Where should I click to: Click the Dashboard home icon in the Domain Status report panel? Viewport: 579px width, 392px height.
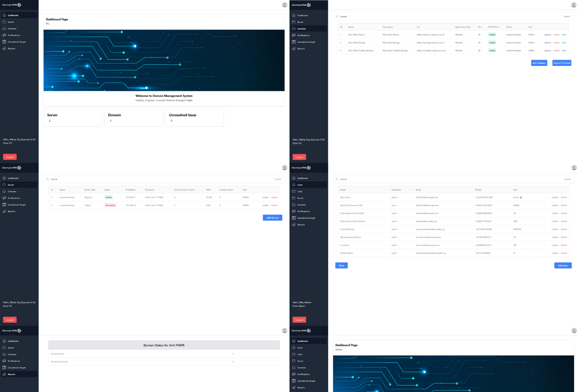(x=4, y=341)
